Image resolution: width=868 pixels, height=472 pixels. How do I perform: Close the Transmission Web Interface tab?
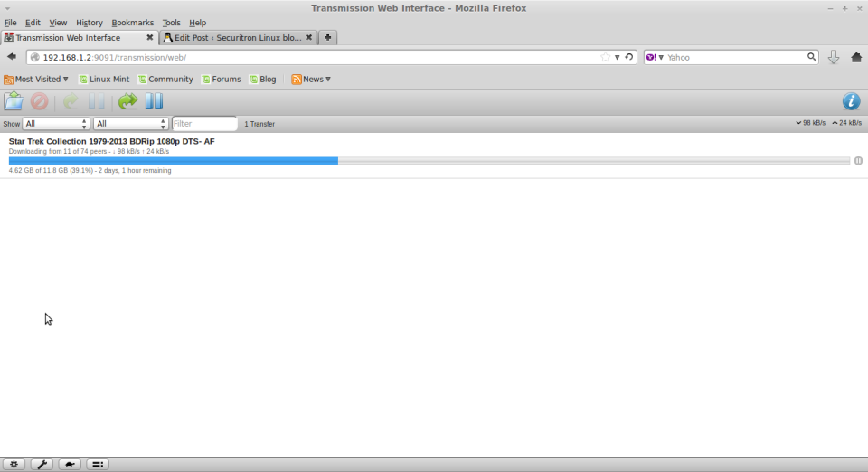(149, 38)
